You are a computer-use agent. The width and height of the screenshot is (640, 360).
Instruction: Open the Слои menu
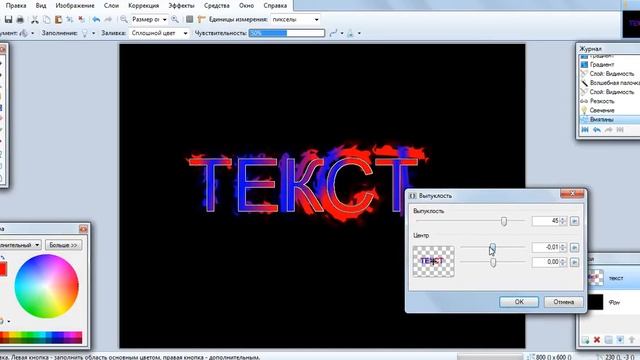pyautogui.click(x=111, y=6)
